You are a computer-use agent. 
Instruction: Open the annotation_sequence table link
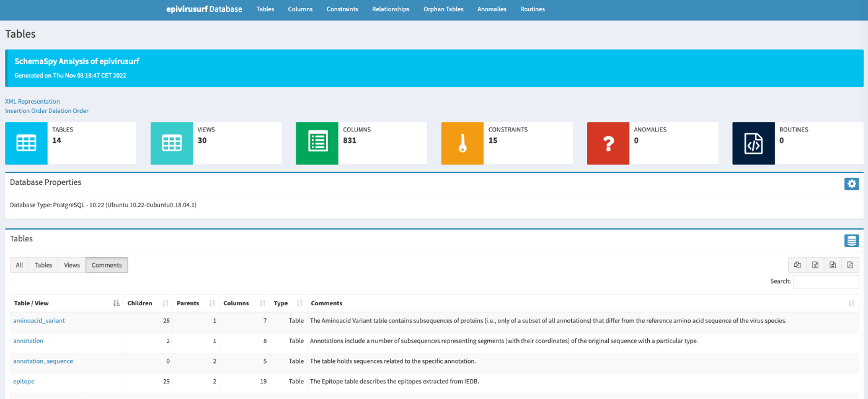[x=43, y=361]
